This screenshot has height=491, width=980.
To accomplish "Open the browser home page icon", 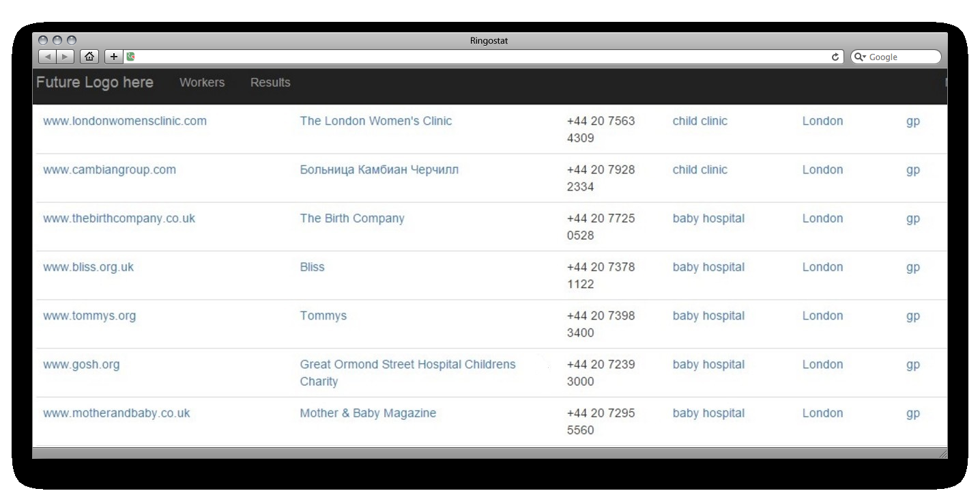I will point(89,57).
